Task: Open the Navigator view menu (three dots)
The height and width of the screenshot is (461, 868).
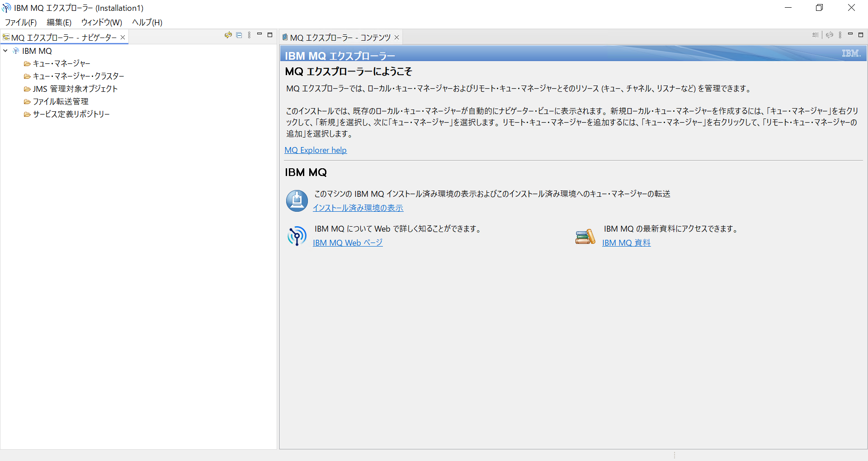Action: point(249,35)
